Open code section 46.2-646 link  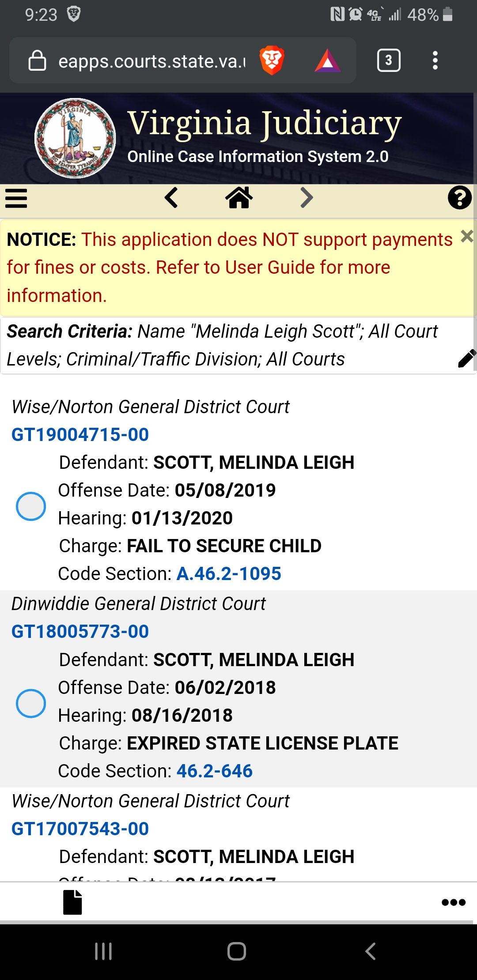215,771
